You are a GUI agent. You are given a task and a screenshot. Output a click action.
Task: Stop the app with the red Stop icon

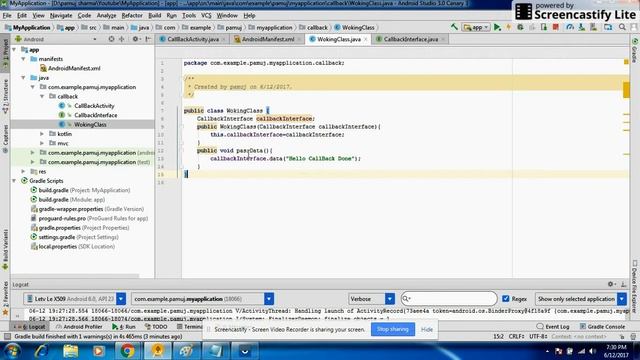(x=556, y=27)
